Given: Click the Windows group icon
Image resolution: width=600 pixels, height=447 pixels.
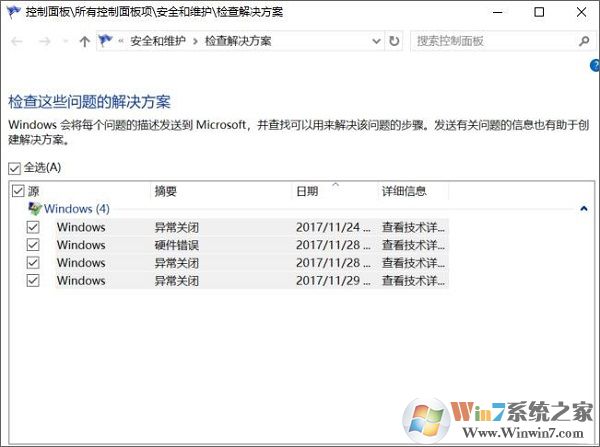Looking at the screenshot, I should (35, 209).
